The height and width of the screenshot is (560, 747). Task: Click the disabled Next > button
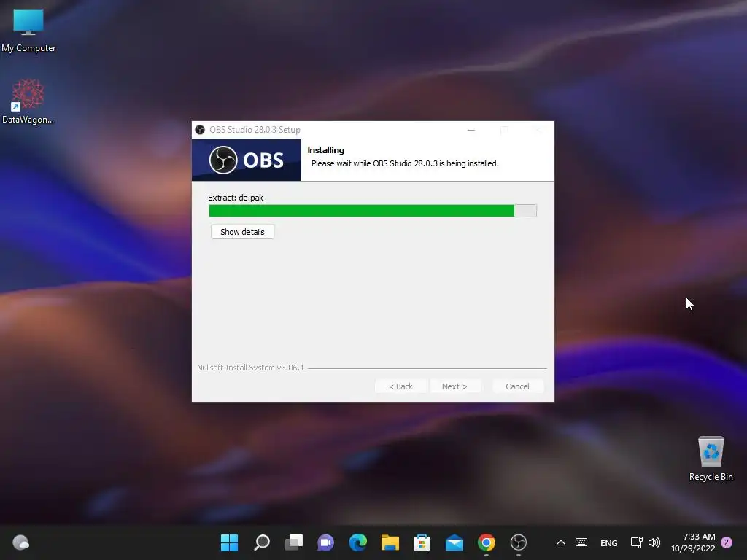tap(454, 386)
